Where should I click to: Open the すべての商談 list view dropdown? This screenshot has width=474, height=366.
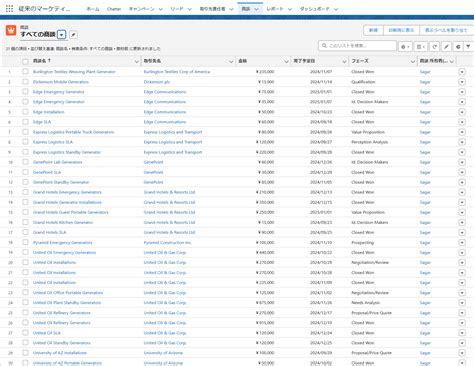[62, 35]
